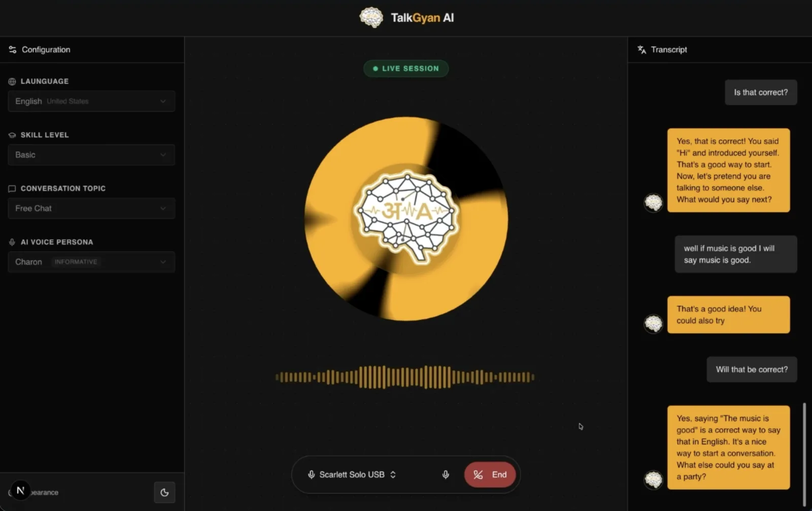Click the AI avatar beside 'Yes, that is correct!' message
This screenshot has width=812, height=511.
[x=654, y=202]
